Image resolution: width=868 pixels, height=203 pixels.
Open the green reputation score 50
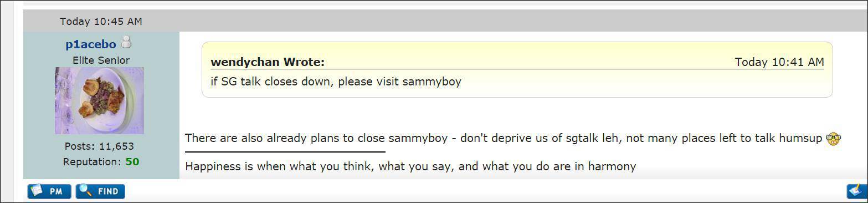[132, 162]
